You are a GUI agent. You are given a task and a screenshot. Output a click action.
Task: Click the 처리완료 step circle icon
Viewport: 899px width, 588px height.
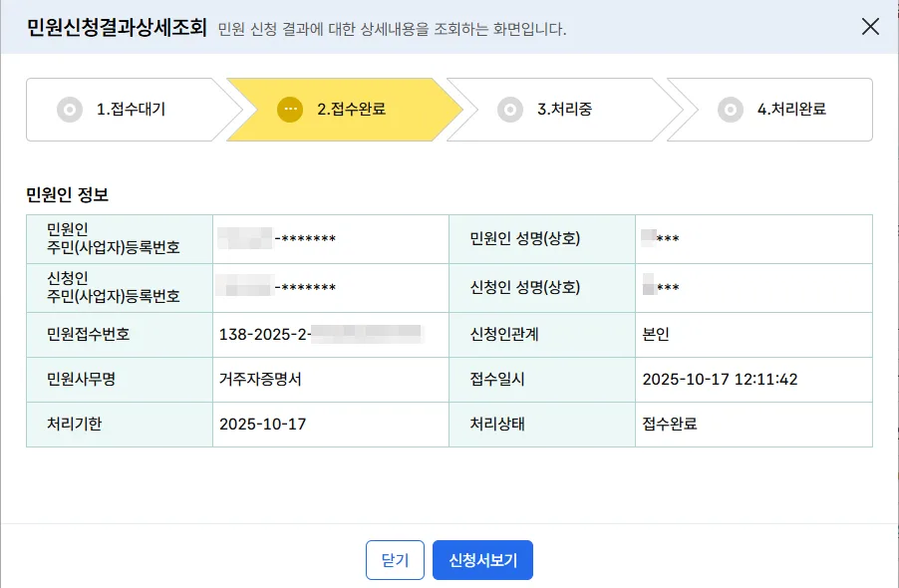click(x=731, y=110)
